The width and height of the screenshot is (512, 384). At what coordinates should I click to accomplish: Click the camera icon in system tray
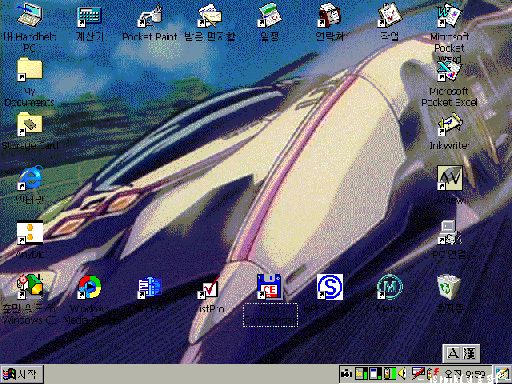pyautogui.click(x=347, y=374)
